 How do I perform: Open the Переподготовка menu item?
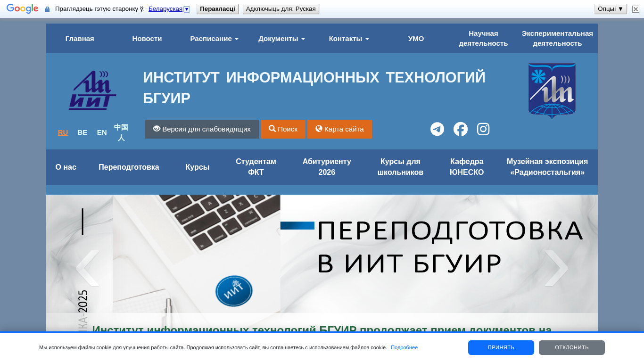pos(129,167)
